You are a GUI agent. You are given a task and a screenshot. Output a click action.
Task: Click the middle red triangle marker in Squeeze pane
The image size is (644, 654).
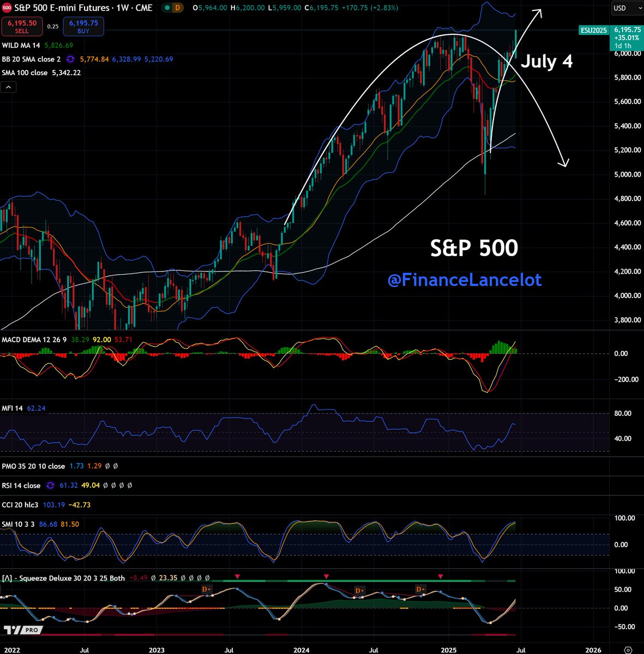(326, 576)
